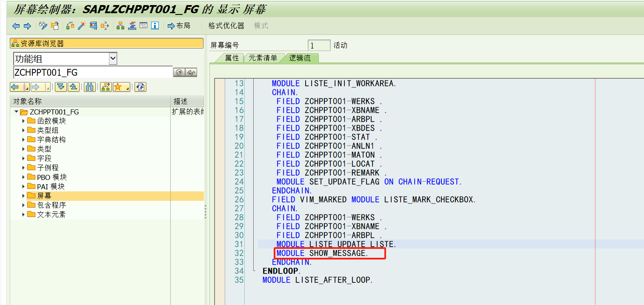This screenshot has width=644, height=305.
Task: Click the 屏幕编号 number field
Action: tap(319, 46)
